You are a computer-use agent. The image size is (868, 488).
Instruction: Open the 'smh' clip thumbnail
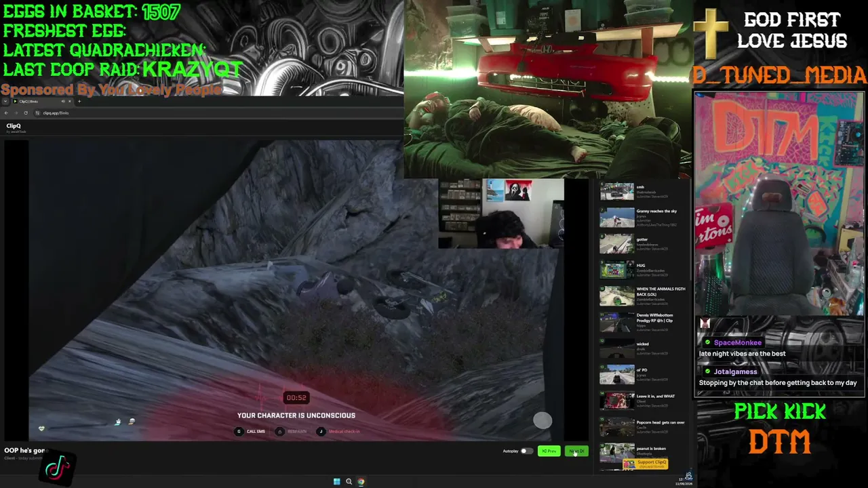(x=617, y=192)
